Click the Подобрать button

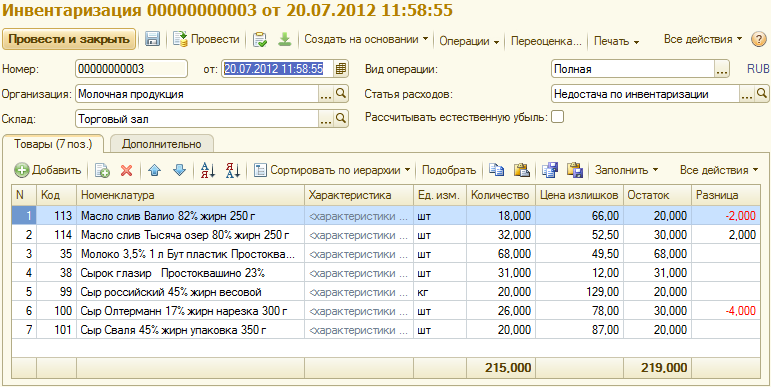click(449, 170)
